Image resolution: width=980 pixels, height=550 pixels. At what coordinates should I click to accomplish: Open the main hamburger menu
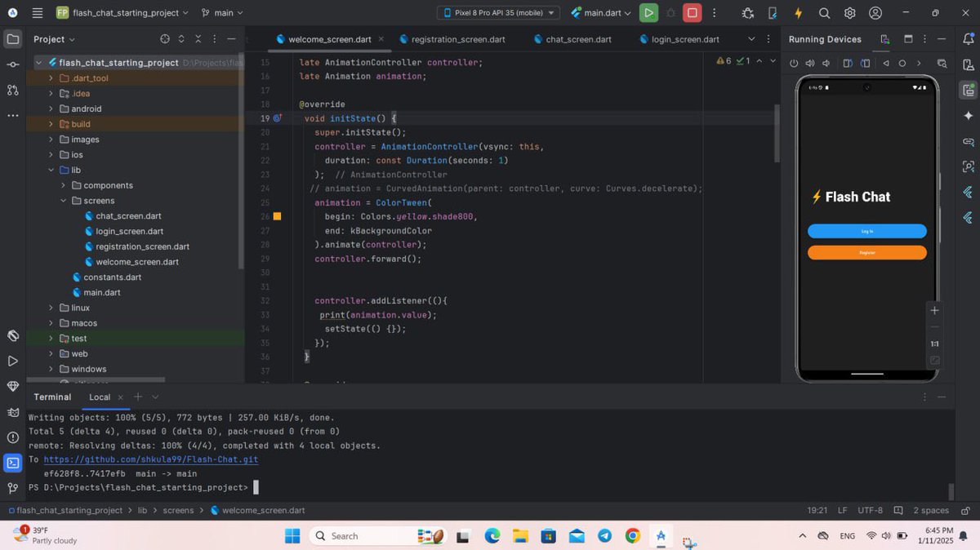[38, 13]
